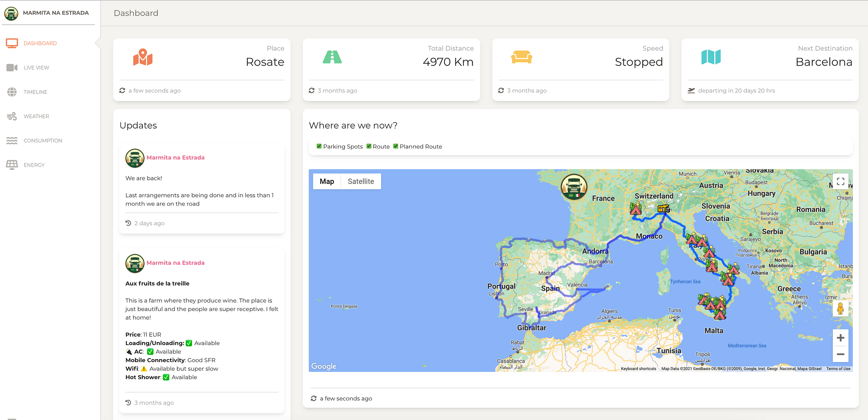The image size is (868, 420).
Task: Click the Terms of Use link
Action: point(838,368)
